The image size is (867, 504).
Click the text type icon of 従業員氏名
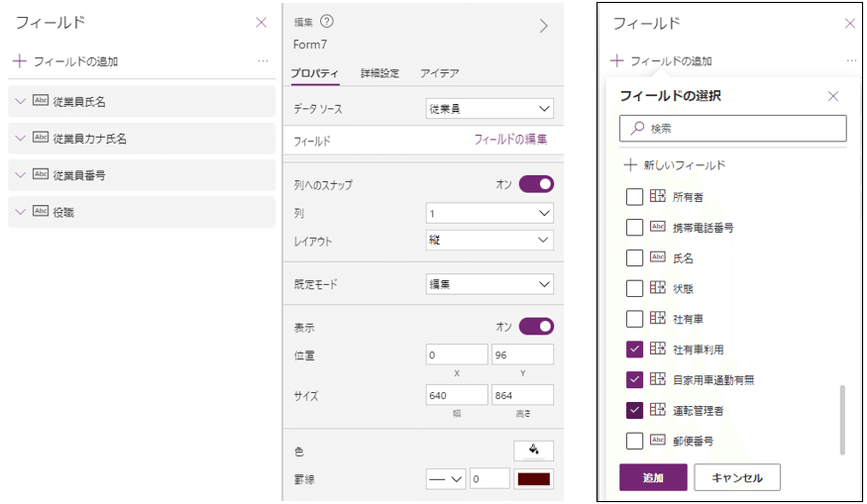pyautogui.click(x=41, y=101)
